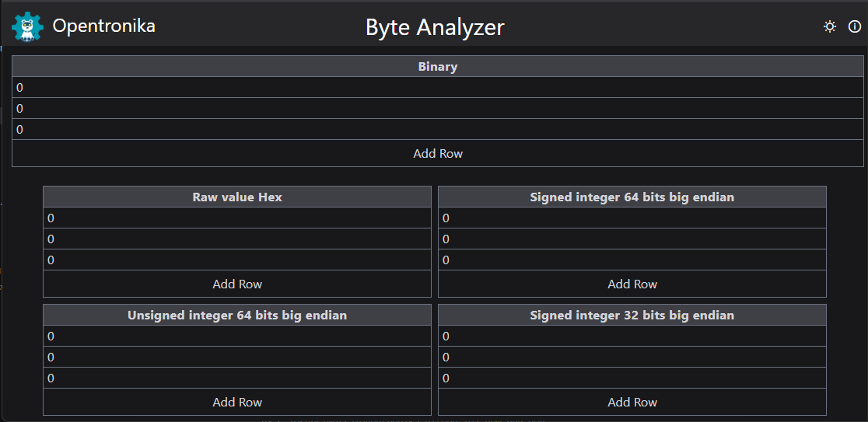Click first Unsigned 64-bit big endian field

coord(237,336)
